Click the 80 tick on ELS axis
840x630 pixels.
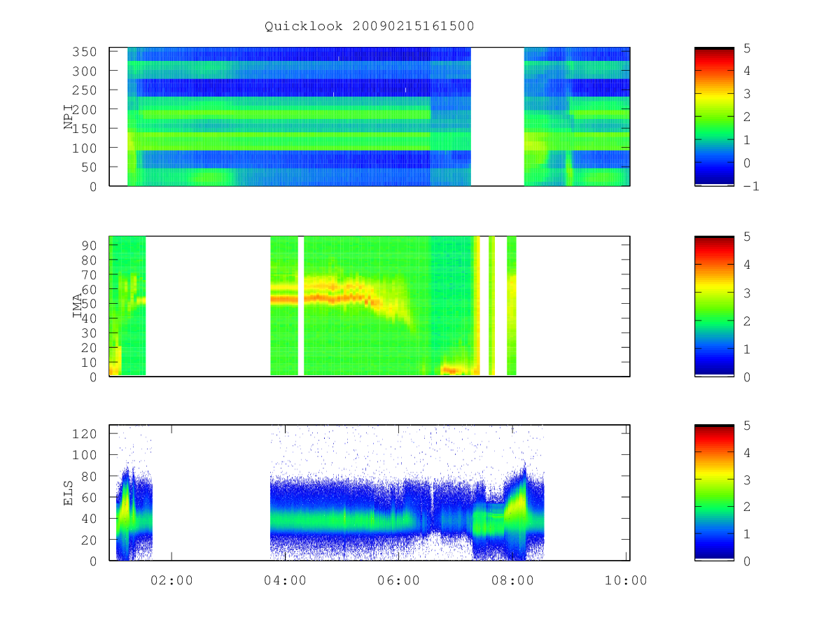pos(90,477)
